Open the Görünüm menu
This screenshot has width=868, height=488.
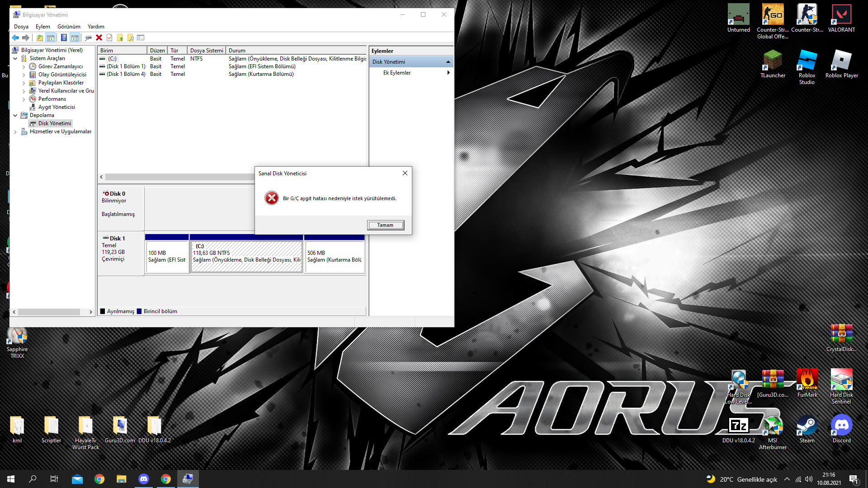69,27
